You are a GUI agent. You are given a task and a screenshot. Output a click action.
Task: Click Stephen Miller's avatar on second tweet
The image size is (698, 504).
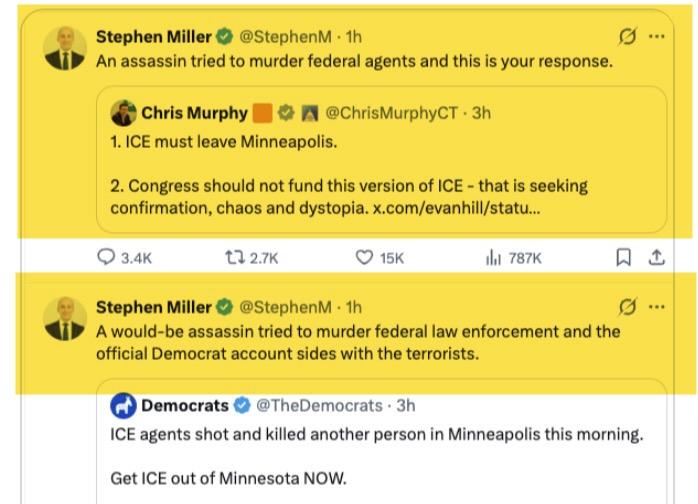(x=65, y=318)
